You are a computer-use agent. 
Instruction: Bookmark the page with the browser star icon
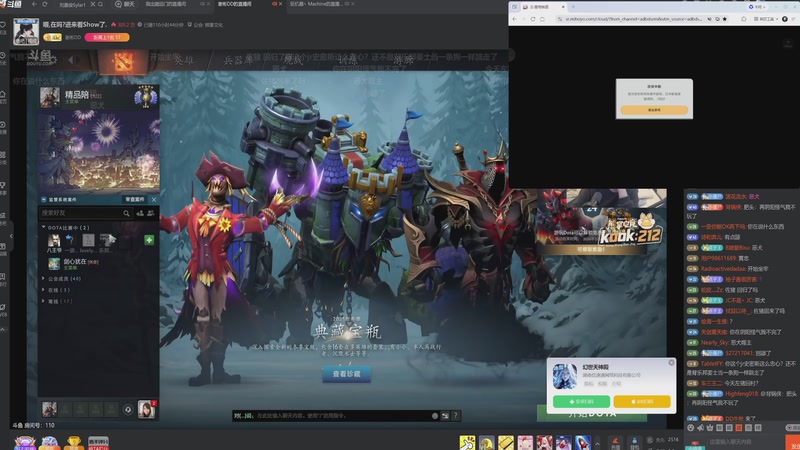724,19
